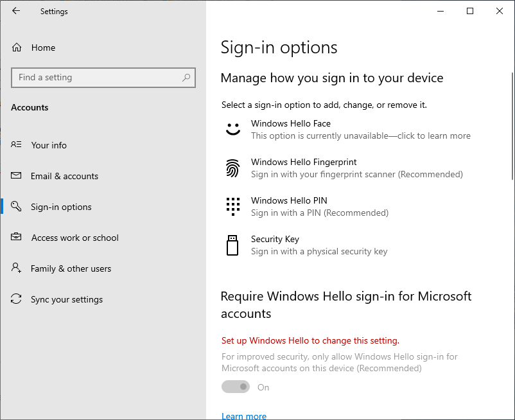The width and height of the screenshot is (515, 420).
Task: Choose the Windows Hello PIN option
Action: coord(289,200)
